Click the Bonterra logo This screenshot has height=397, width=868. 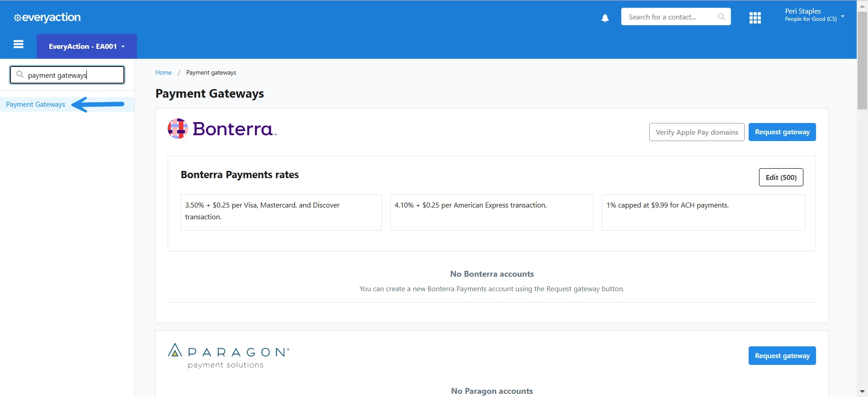(x=222, y=129)
